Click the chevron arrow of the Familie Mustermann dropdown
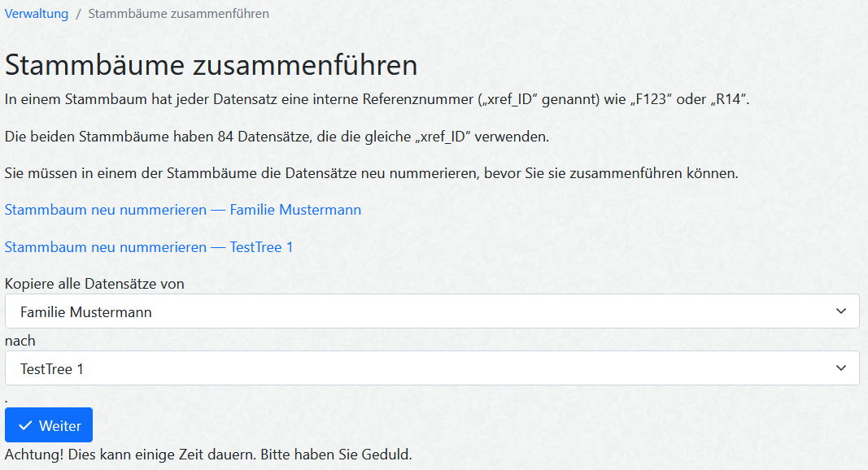868x470 pixels. coord(840,311)
